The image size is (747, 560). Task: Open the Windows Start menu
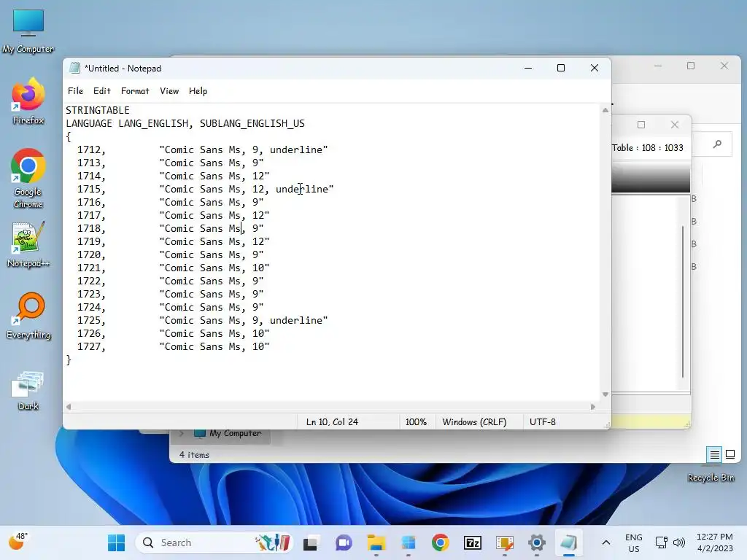(116, 542)
